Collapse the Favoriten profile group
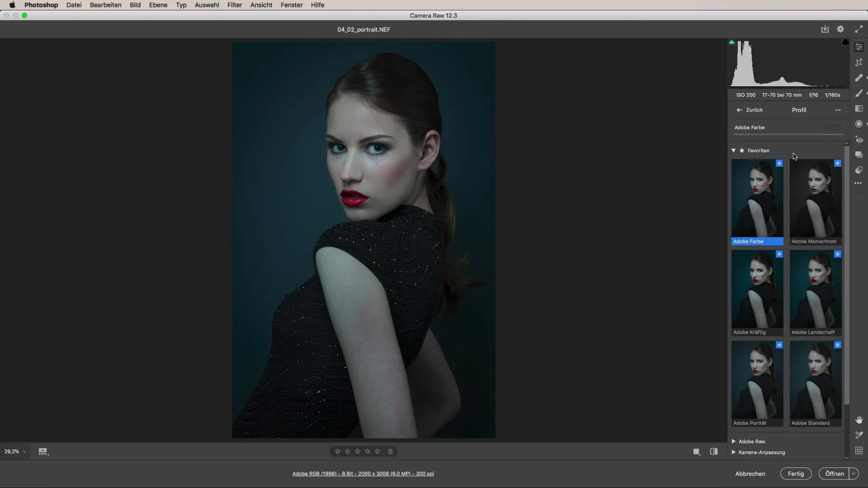 click(734, 150)
